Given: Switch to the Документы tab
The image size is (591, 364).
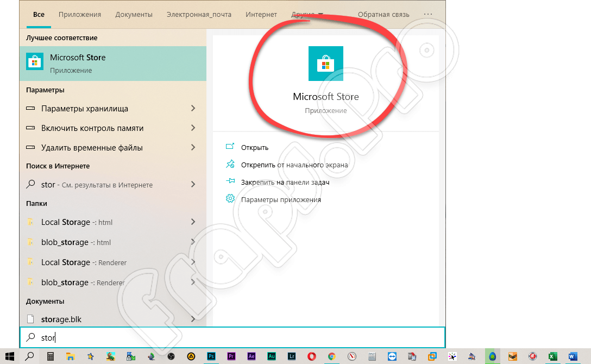Looking at the screenshot, I should tap(134, 14).
